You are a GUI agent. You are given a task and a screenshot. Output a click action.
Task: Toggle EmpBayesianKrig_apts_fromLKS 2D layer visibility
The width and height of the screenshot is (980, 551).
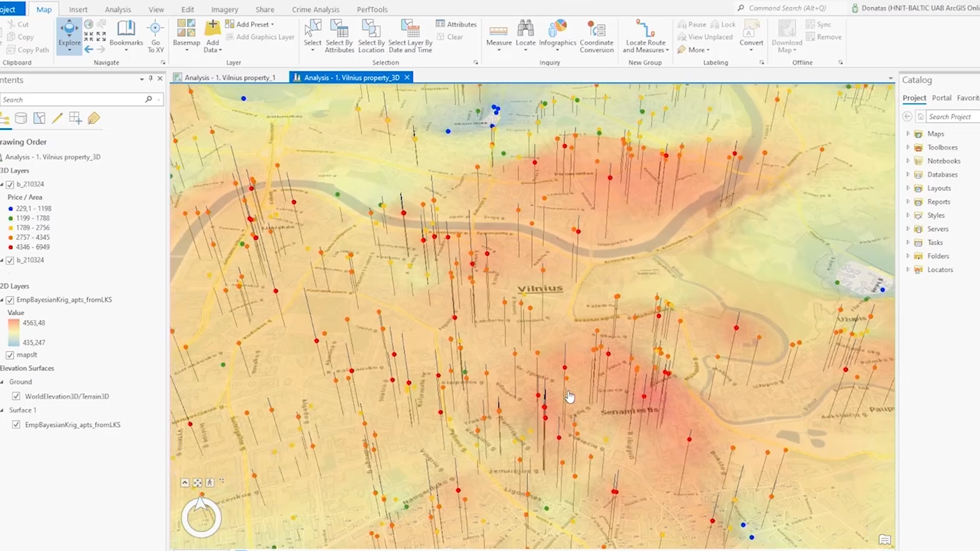[x=10, y=300]
